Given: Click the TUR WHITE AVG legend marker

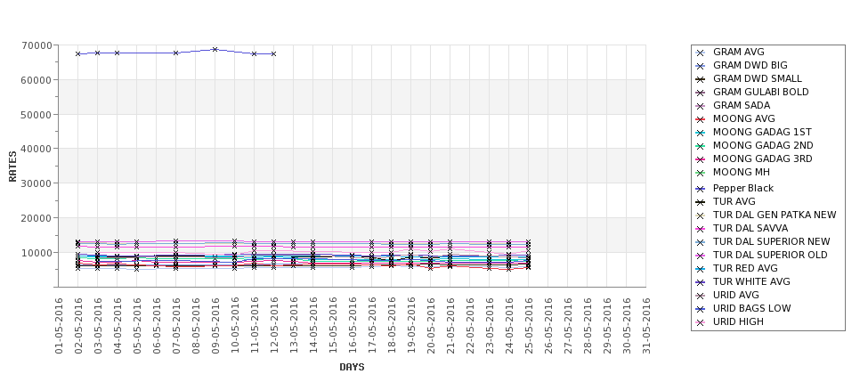Looking at the screenshot, I should [x=701, y=281].
